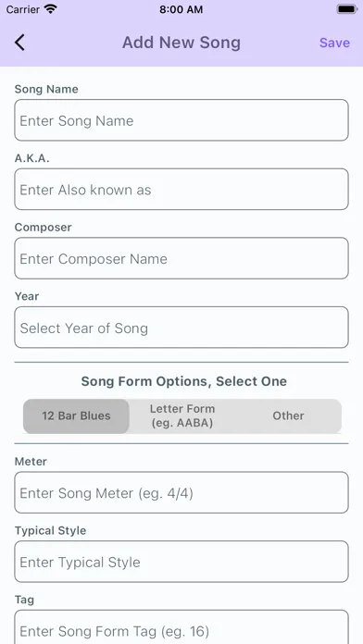Focus the Enter Song Name field
The image size is (363, 644).
(x=181, y=120)
